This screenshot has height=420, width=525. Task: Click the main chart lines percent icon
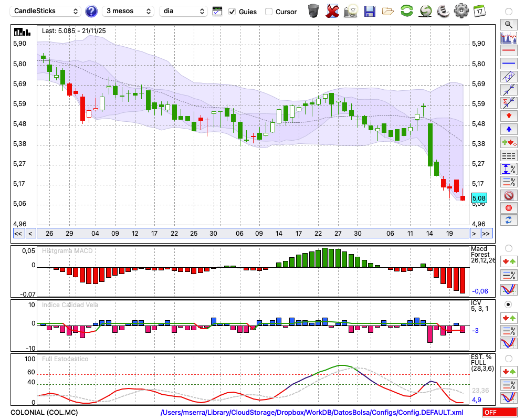(509, 182)
